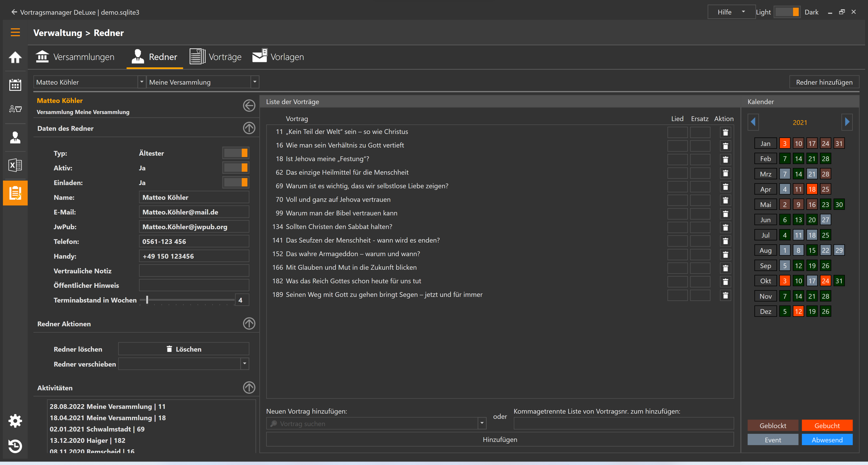Click the back arrow in title bar
This screenshot has width=868, height=465.
[x=14, y=12]
